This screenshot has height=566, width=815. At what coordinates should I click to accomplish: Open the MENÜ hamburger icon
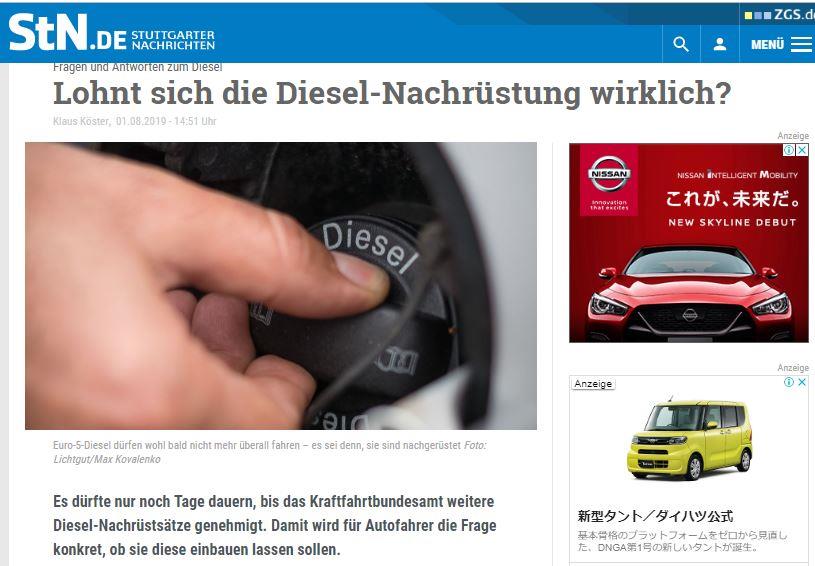(x=801, y=44)
